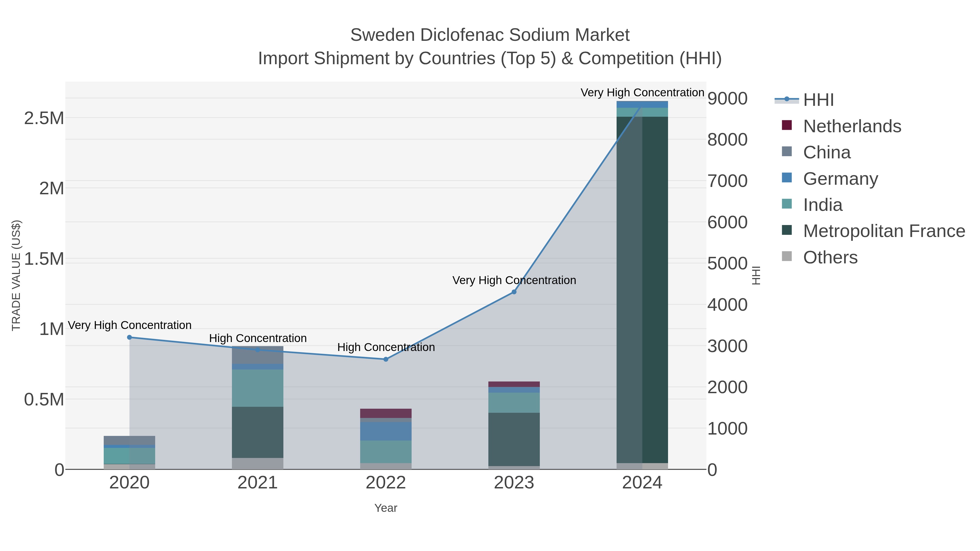Select the Metropolitan France segment of 2023 bar
Image resolution: width=980 pixels, height=551 pixels.
[x=514, y=440]
